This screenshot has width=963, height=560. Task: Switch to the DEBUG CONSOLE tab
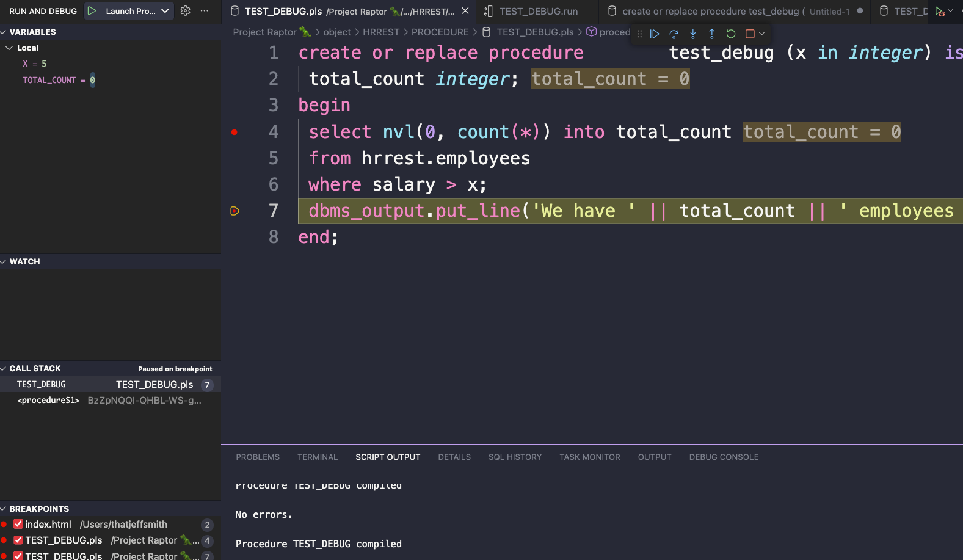[724, 457]
